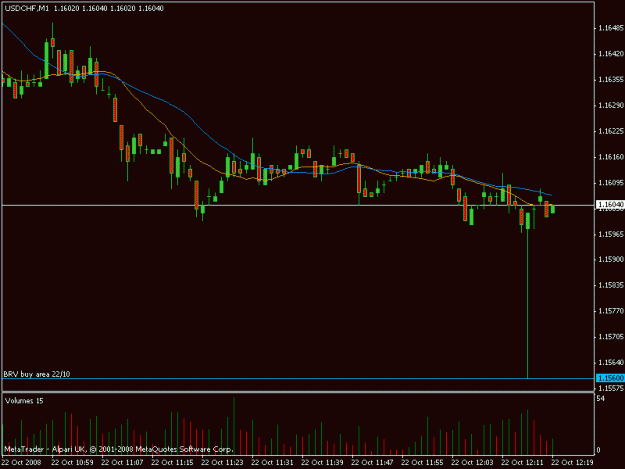Image resolution: width=625 pixels, height=469 pixels.
Task: Click the 1.16420 price scale label
Action: click(611, 54)
